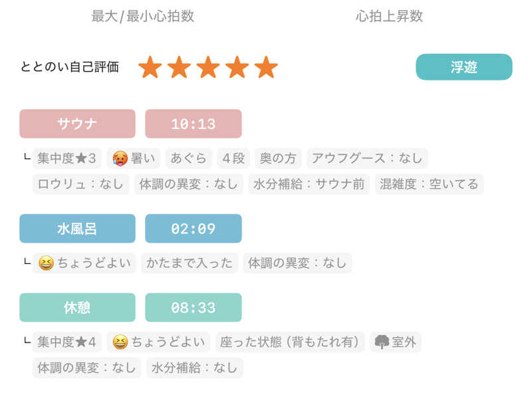Select the green 休憩 label
The image size is (532, 399).
(x=77, y=307)
